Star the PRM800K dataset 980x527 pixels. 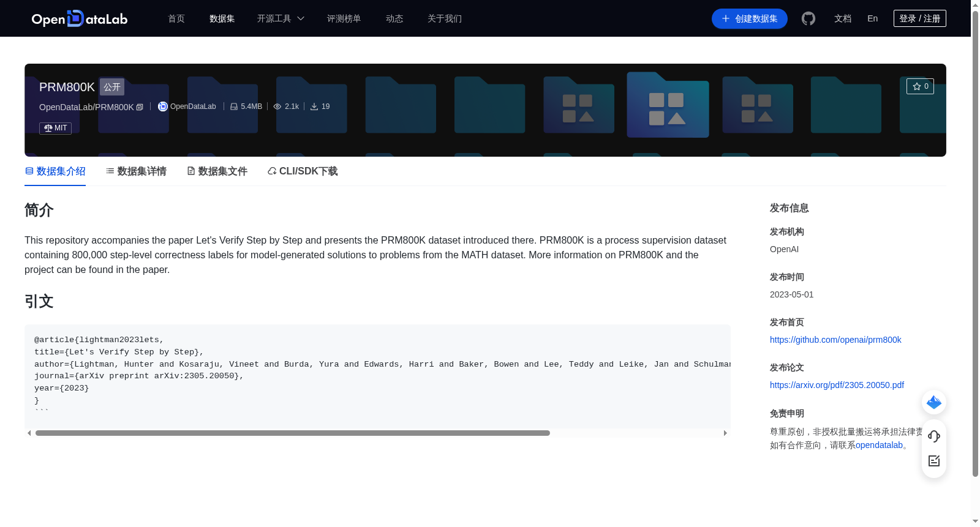point(920,86)
